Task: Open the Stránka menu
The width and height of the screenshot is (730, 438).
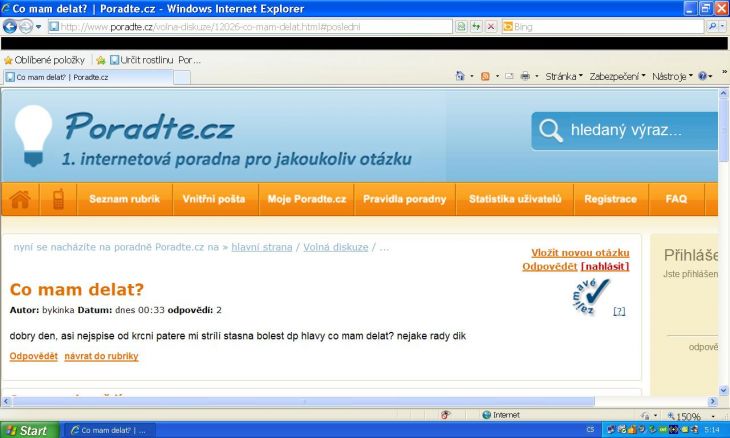Action: (564, 76)
